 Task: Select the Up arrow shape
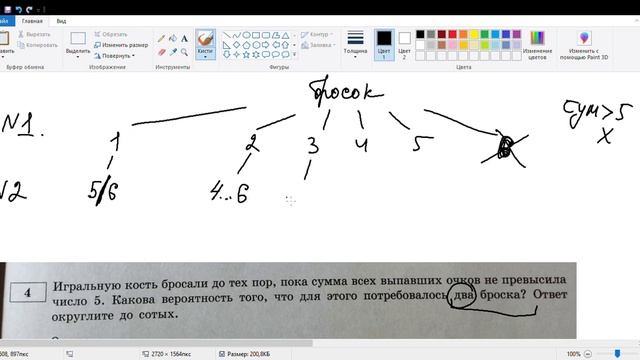(x=285, y=45)
